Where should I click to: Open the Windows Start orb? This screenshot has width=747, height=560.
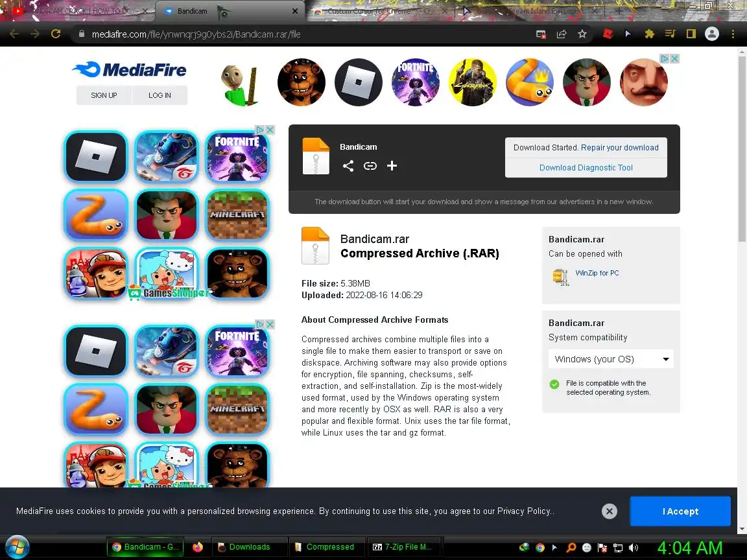[17, 546]
